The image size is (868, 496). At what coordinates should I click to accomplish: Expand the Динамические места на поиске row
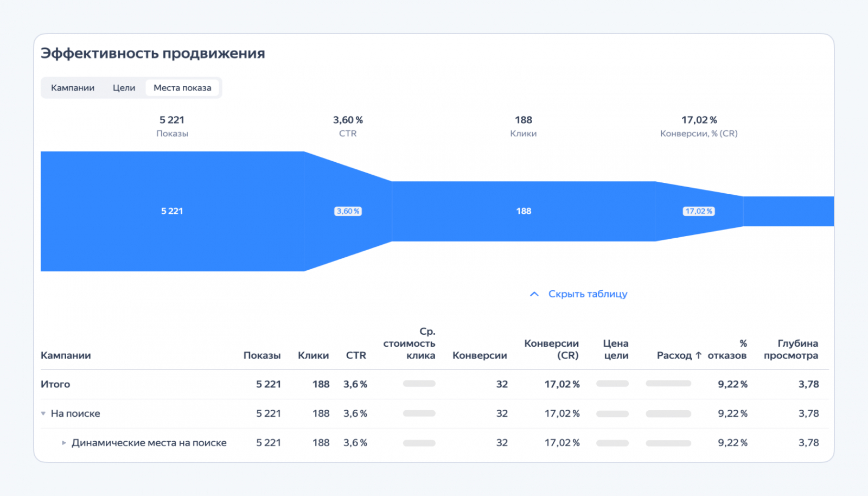click(64, 442)
